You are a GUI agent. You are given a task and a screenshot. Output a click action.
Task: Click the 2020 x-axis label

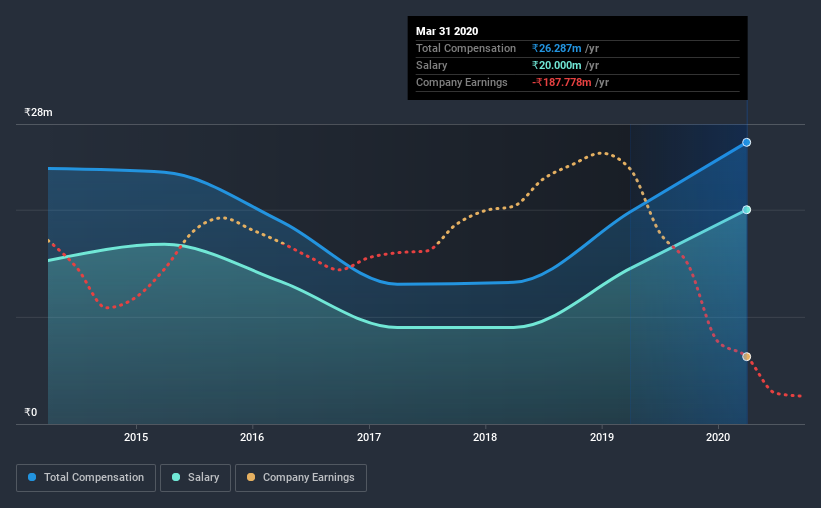click(x=718, y=437)
